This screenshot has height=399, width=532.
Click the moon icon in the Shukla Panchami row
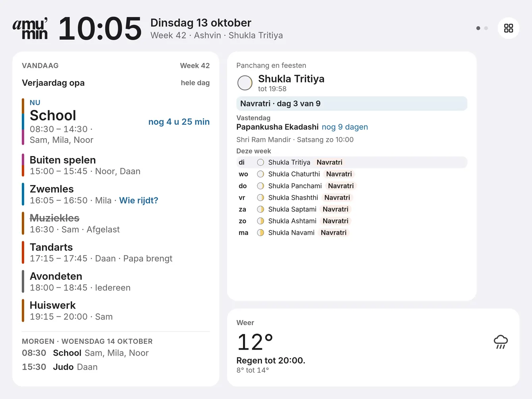[x=260, y=186]
